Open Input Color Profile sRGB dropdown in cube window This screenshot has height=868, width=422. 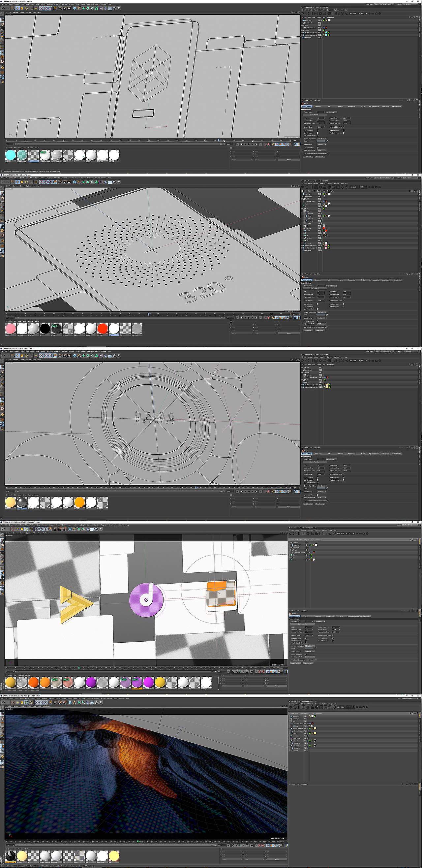[x=322, y=150]
